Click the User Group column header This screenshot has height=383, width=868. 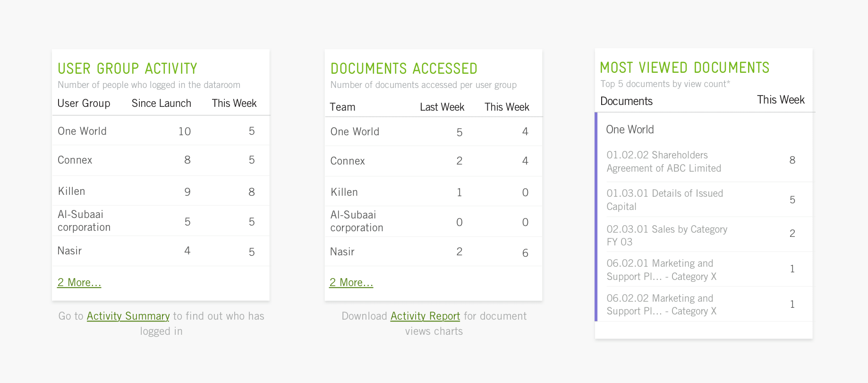click(x=84, y=103)
